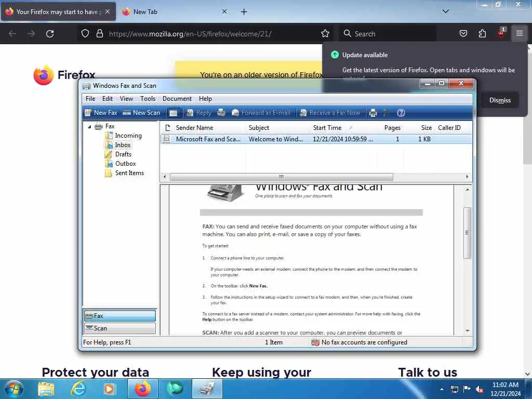Sort by Pages column header
Screen dimensions: 532x399
390,128
